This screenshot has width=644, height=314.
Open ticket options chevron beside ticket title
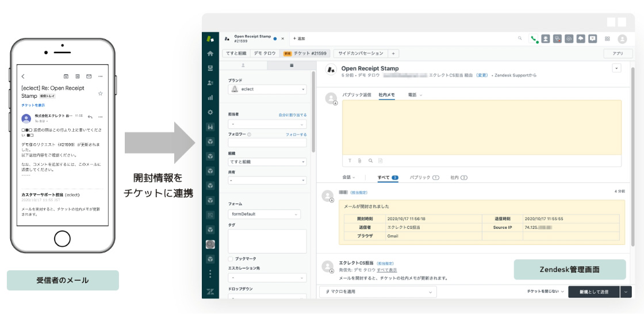(x=616, y=68)
